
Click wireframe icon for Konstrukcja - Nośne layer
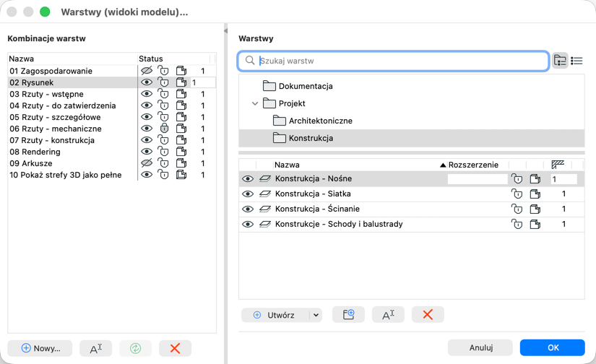(535, 178)
